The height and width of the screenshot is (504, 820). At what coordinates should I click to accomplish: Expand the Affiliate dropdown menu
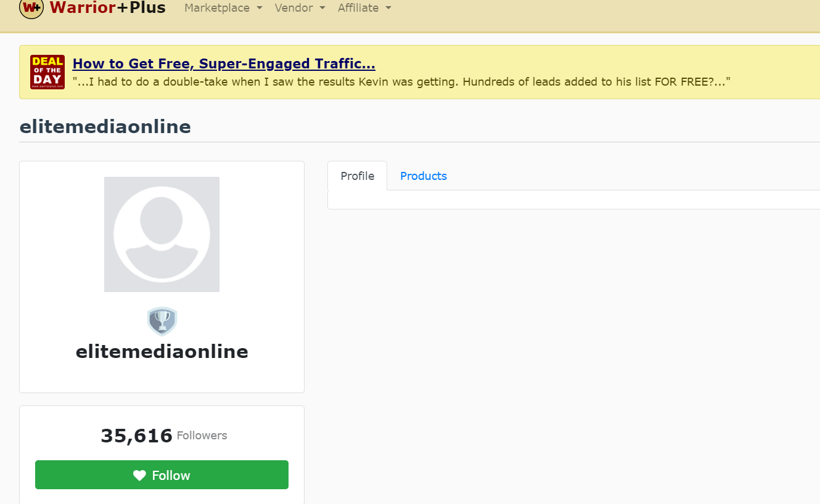click(364, 8)
